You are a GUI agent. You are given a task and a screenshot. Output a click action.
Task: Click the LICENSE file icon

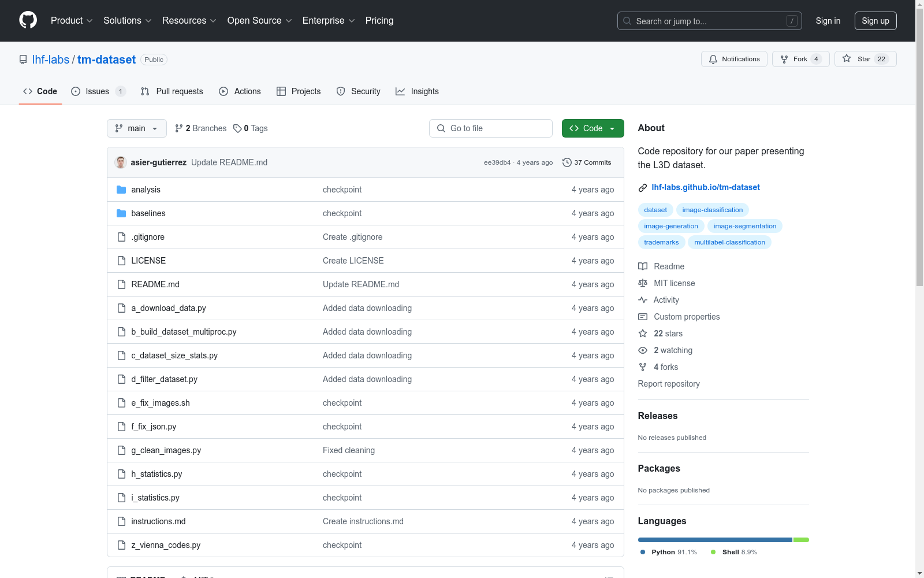(x=121, y=261)
